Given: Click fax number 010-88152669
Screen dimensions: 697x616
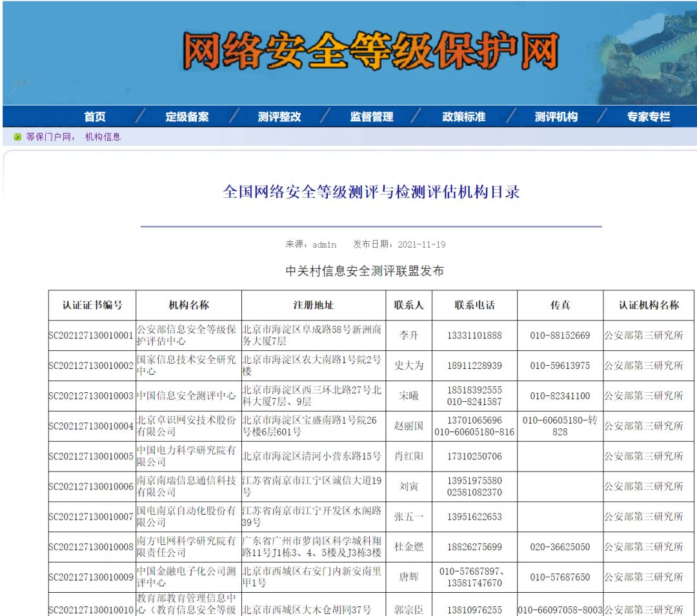Looking at the screenshot, I should (560, 335).
